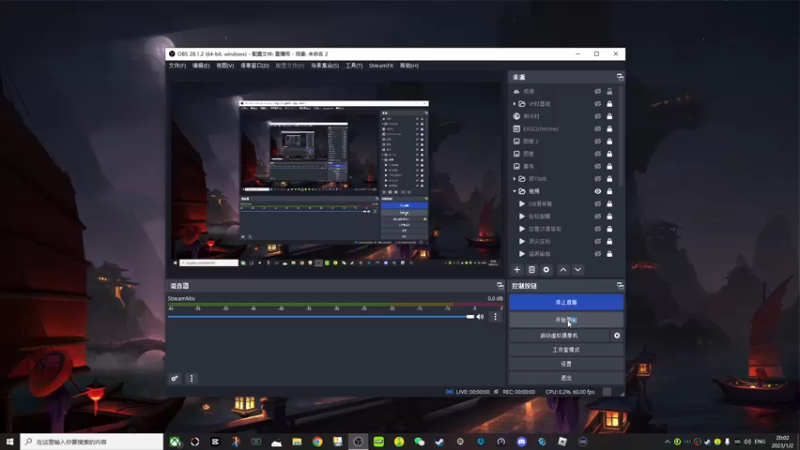Open Xbox app from the taskbar

click(x=174, y=442)
